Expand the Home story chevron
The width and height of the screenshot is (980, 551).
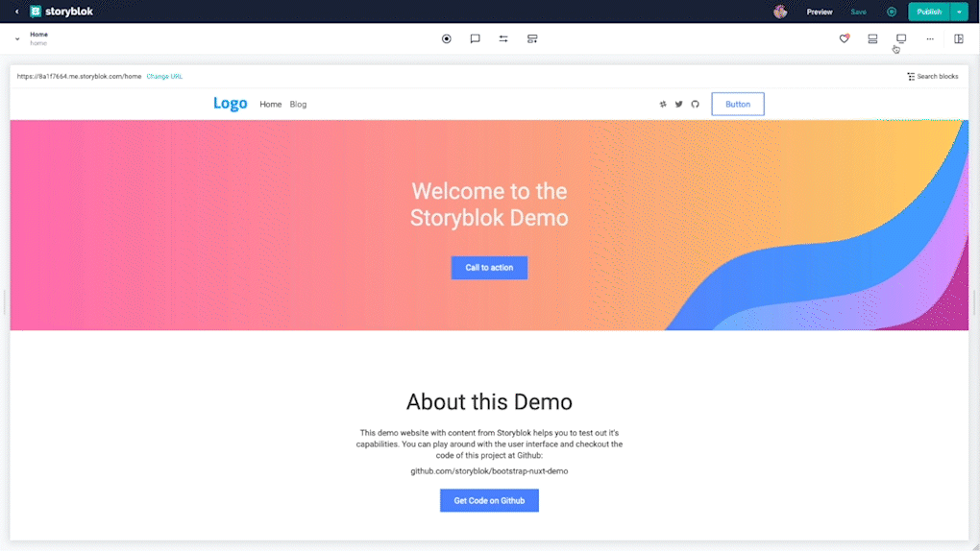coord(17,38)
